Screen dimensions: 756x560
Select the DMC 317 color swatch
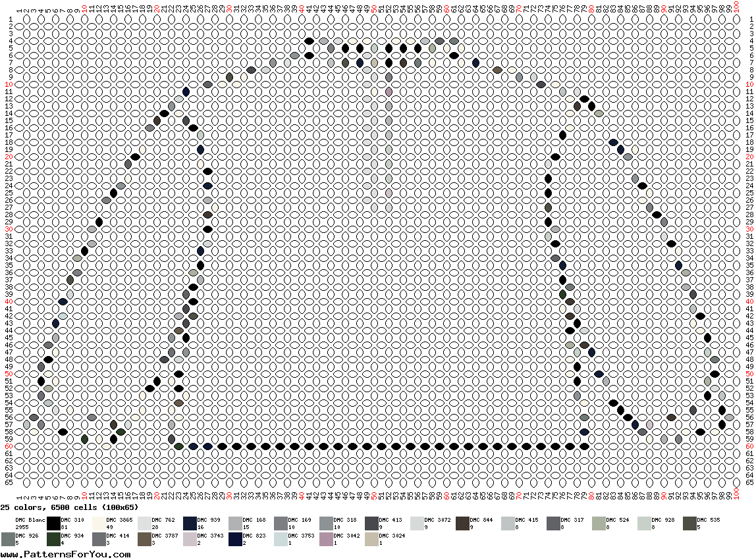pyautogui.click(x=553, y=523)
